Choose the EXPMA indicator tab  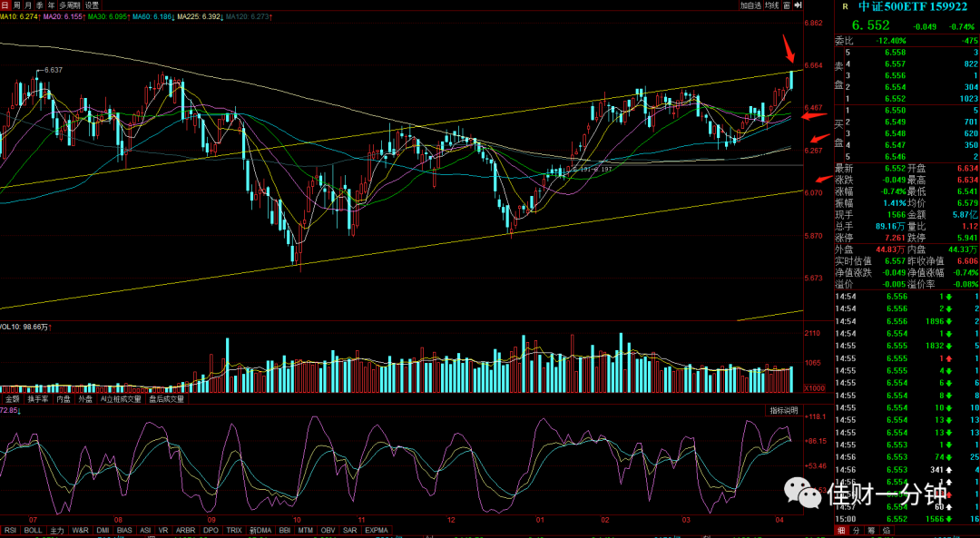[377, 530]
